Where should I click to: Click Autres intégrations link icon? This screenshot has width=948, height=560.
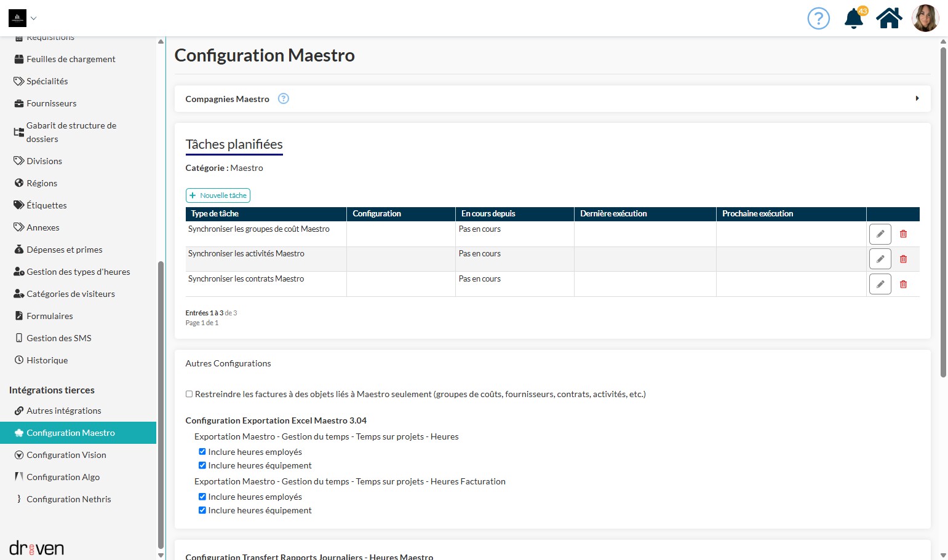[19, 411]
